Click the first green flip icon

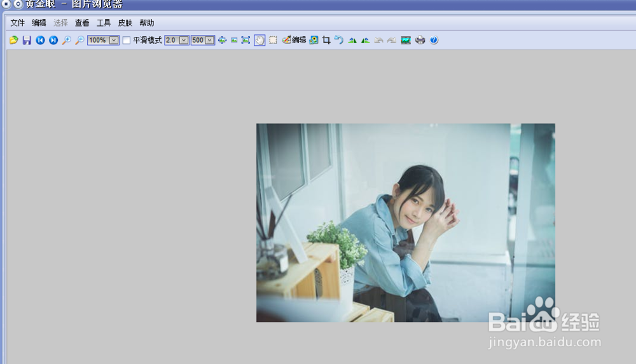point(352,40)
